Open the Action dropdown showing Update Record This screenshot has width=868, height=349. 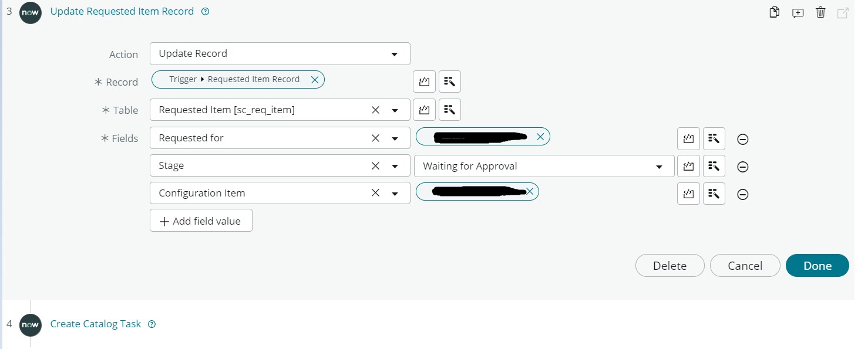point(395,53)
